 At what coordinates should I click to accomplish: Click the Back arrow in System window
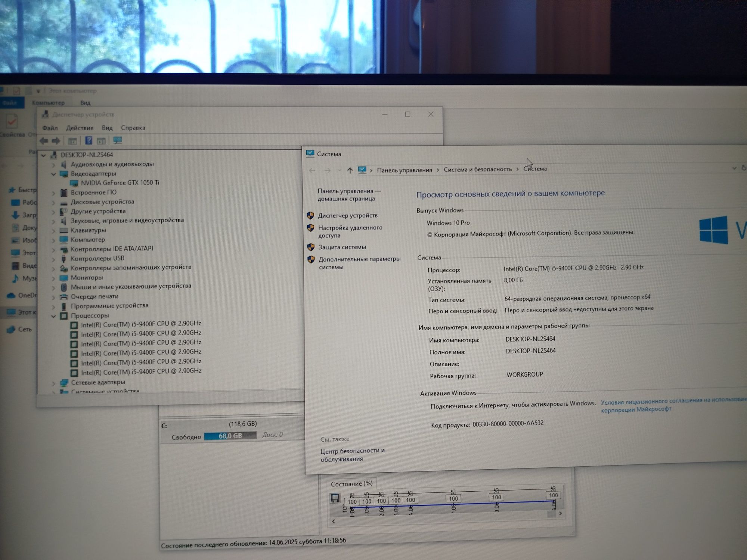pos(312,171)
